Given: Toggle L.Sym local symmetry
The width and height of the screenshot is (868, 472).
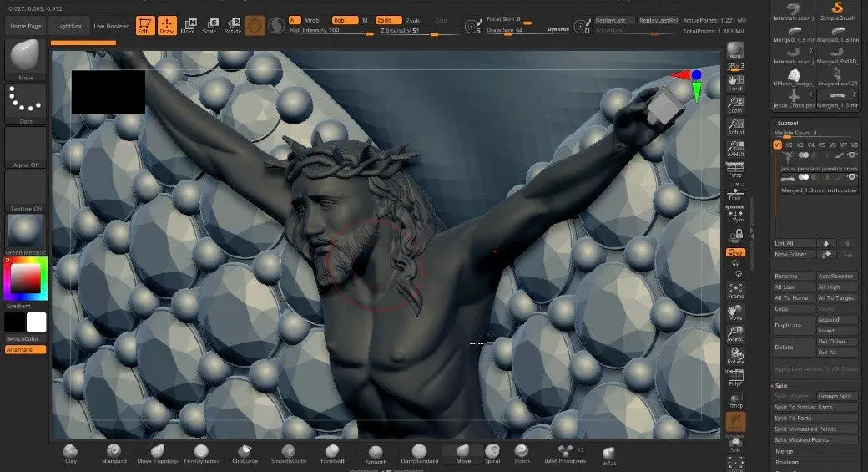Looking at the screenshot, I should [x=735, y=214].
